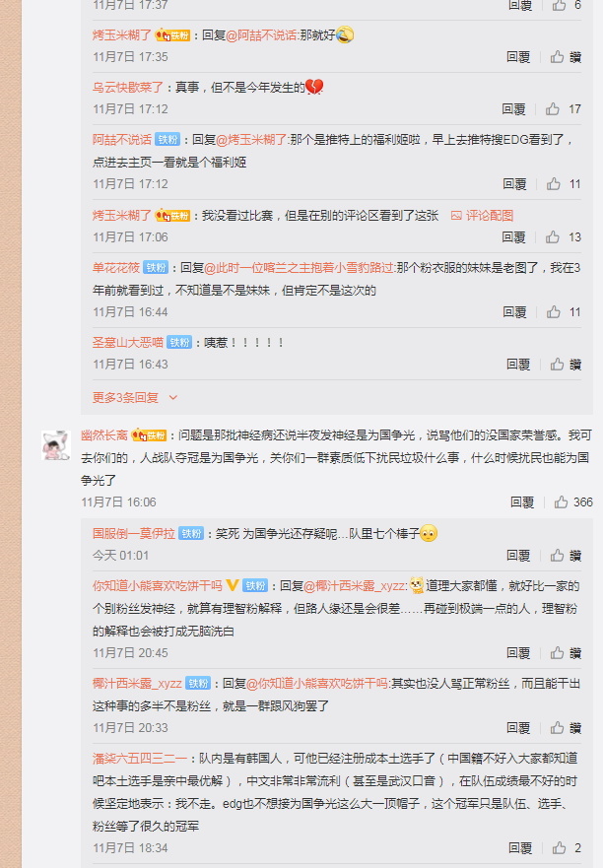The width and height of the screenshot is (603, 868).
Task: Like the comment by 国服倒一莫伊拉
Action: pyautogui.click(x=557, y=556)
